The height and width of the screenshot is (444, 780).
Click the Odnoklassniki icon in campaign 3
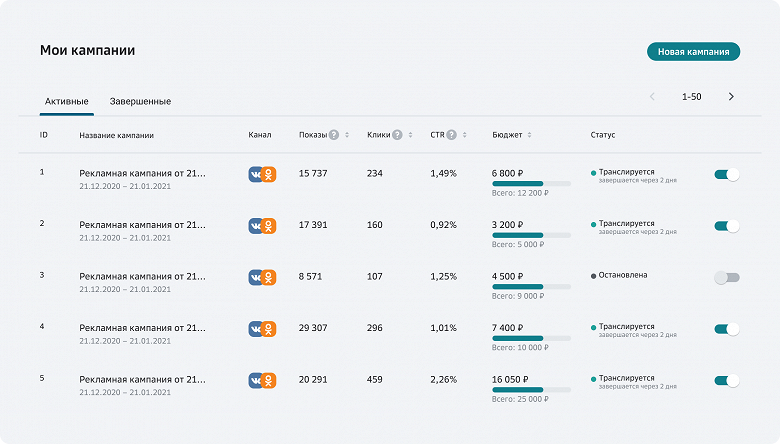click(269, 277)
